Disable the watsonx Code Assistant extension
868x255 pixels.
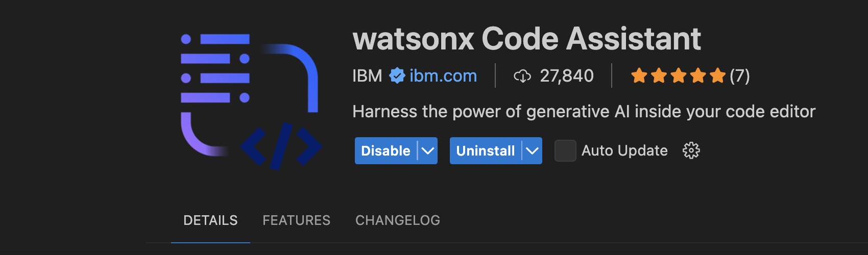[385, 150]
